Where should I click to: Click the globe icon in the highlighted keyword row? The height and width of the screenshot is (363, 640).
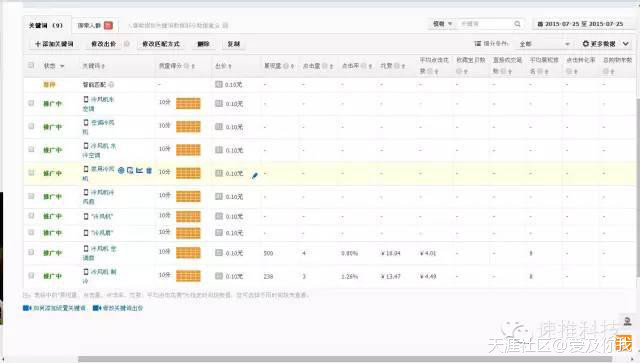(x=121, y=171)
